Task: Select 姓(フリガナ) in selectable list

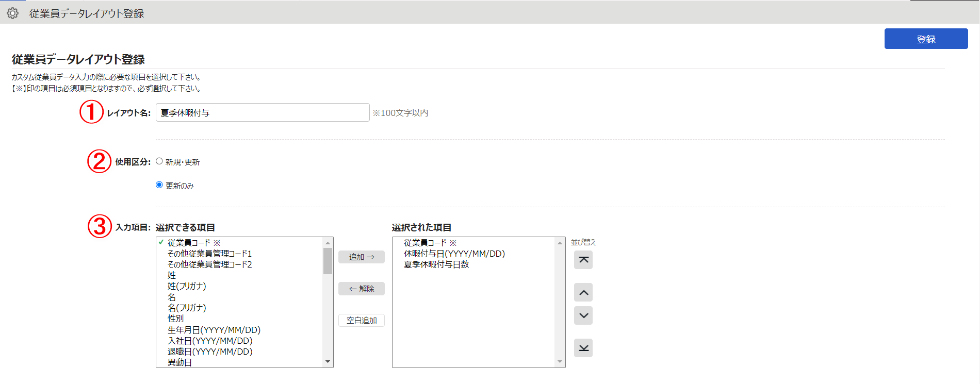Action: [187, 286]
